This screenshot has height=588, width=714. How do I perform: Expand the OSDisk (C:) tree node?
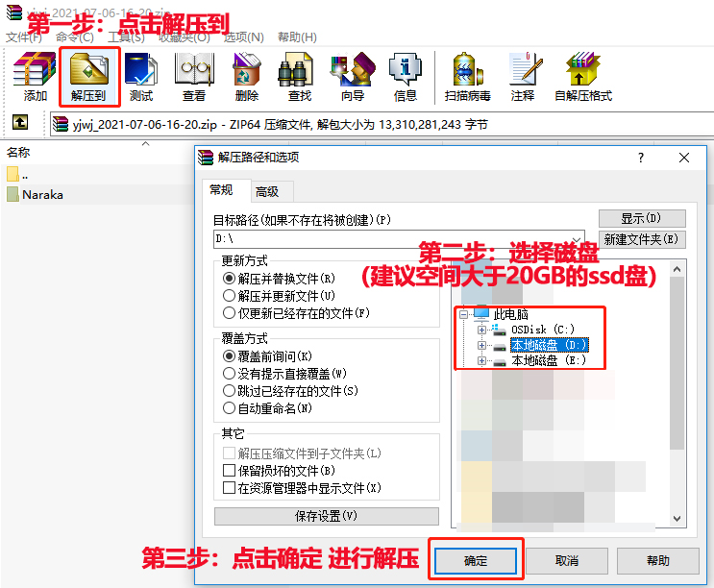click(x=482, y=330)
